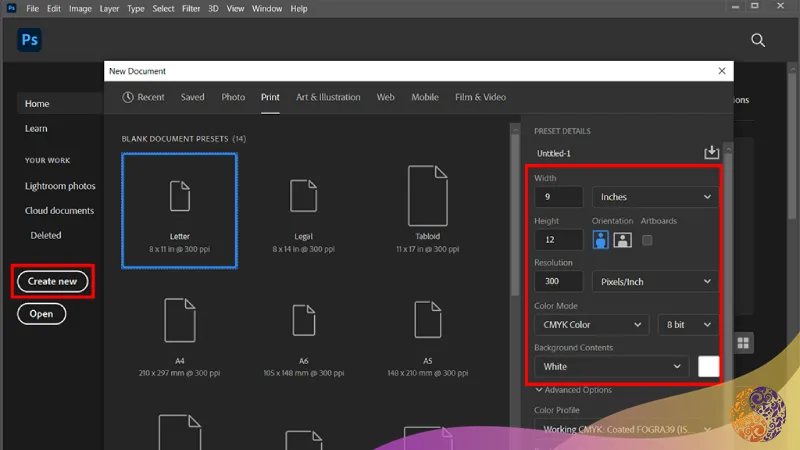
Task: Switch to the Mobile tab
Action: (x=425, y=97)
